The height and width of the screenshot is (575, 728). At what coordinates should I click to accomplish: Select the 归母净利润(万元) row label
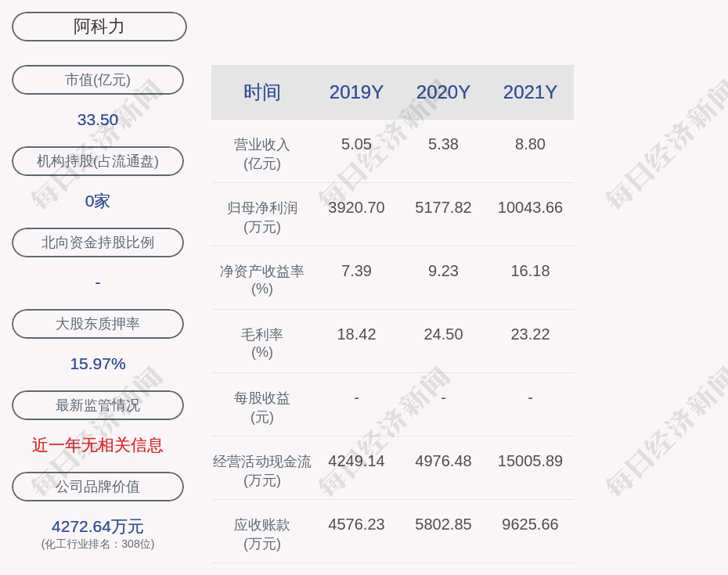click(262, 217)
